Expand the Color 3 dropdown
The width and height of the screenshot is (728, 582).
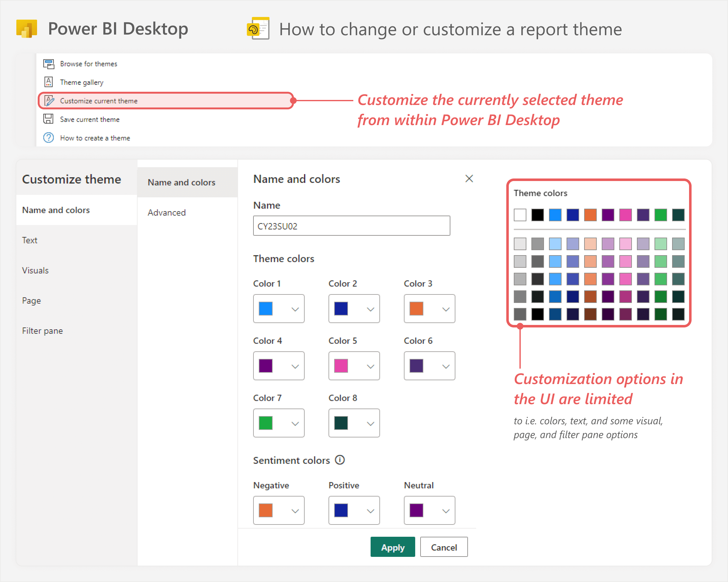point(430,309)
